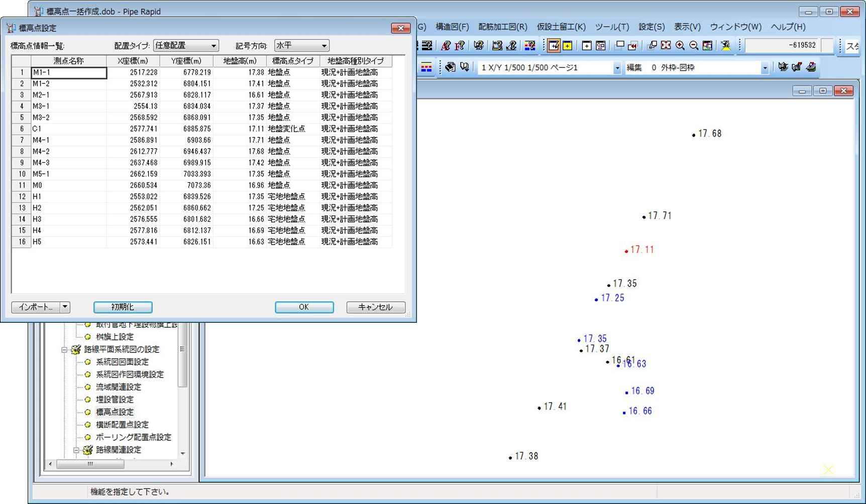Click the 'F?' query toolbar icon

tap(460, 46)
